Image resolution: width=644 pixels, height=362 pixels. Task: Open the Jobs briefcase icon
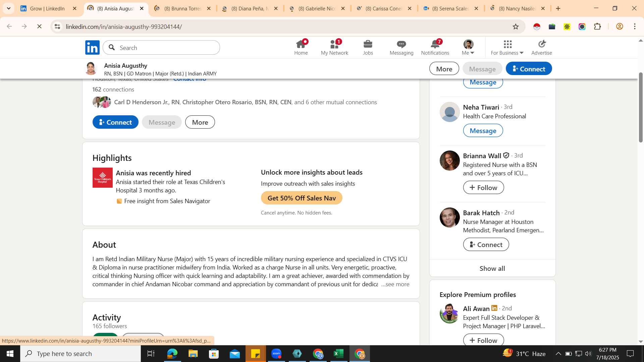pyautogui.click(x=368, y=47)
